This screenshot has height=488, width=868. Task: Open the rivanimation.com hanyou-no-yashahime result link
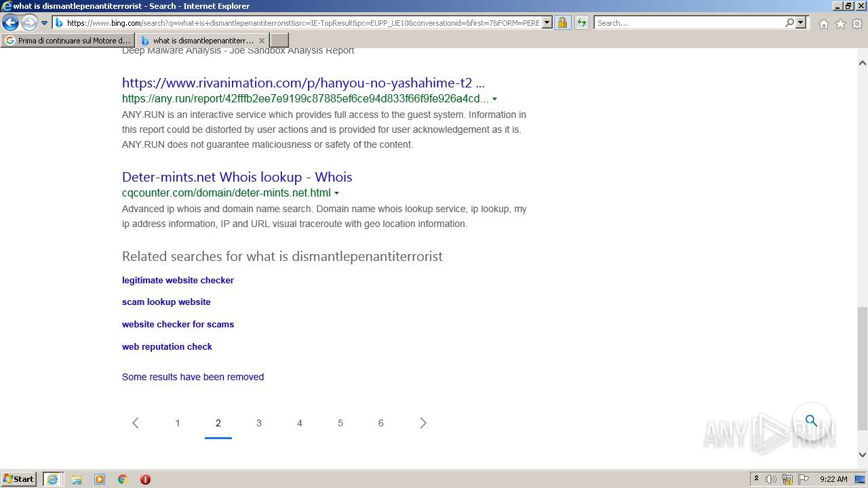(x=303, y=83)
